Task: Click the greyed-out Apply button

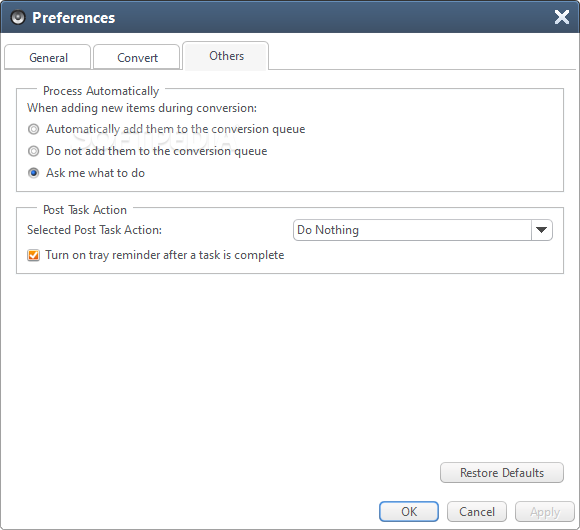Action: [544, 512]
